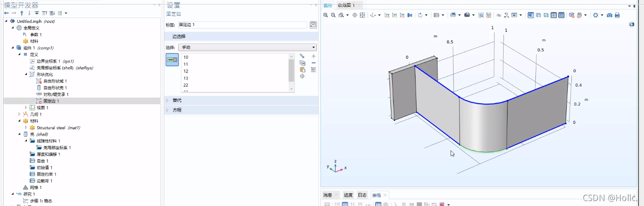Expand the 几何 1 tree node

[x=19, y=114]
